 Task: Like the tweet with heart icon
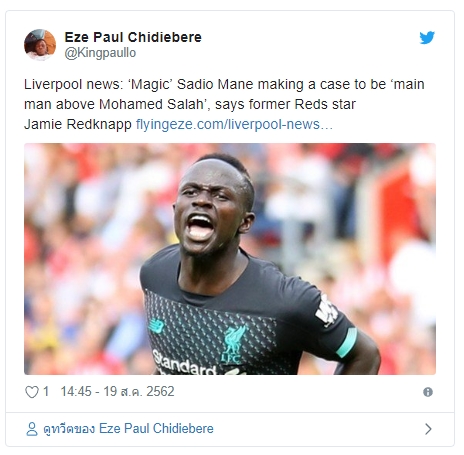pos(32,392)
